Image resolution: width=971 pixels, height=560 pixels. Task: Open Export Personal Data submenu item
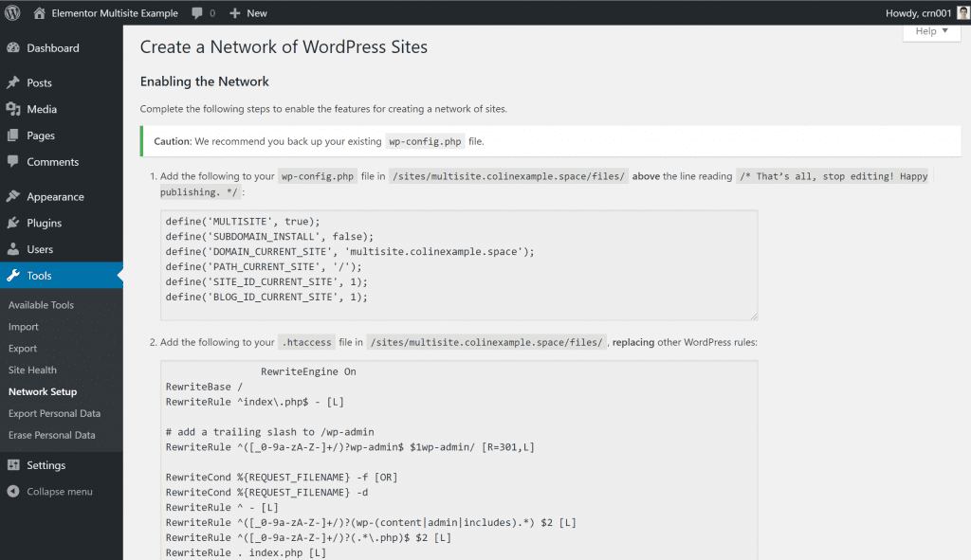54,414
